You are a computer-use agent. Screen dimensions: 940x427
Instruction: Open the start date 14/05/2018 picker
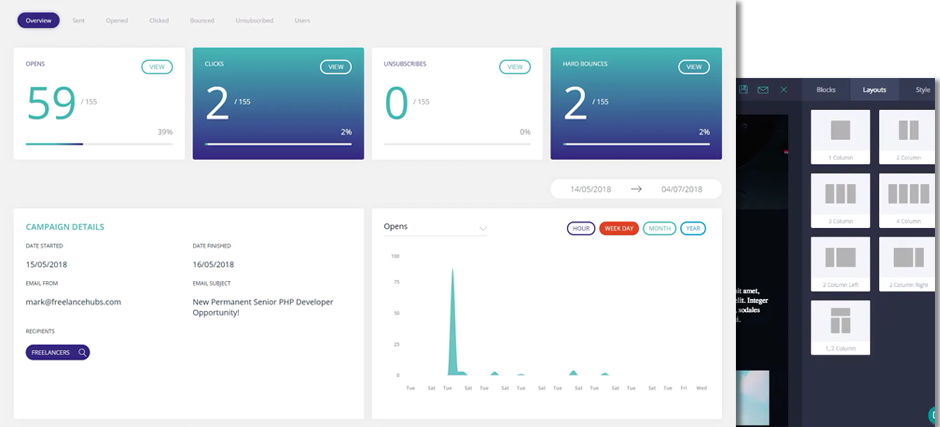[590, 189]
